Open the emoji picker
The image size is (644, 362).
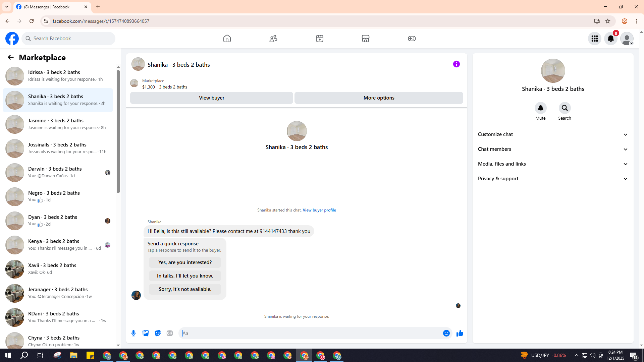pyautogui.click(x=446, y=333)
